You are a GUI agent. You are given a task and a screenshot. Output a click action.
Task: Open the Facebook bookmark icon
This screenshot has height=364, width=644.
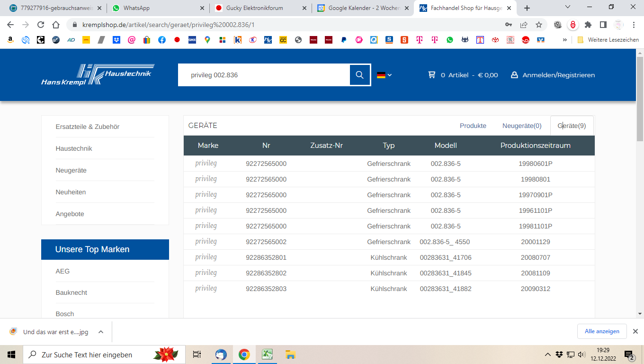[x=162, y=40]
